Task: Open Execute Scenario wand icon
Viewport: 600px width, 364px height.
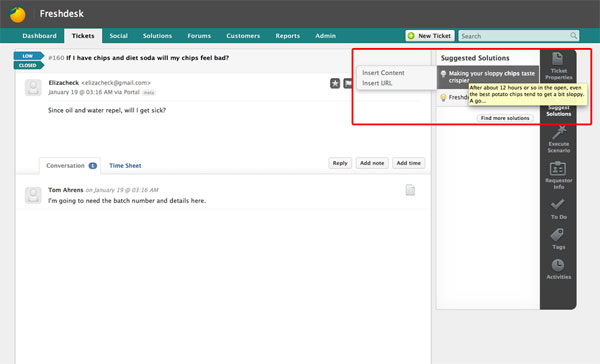Action: point(558,139)
